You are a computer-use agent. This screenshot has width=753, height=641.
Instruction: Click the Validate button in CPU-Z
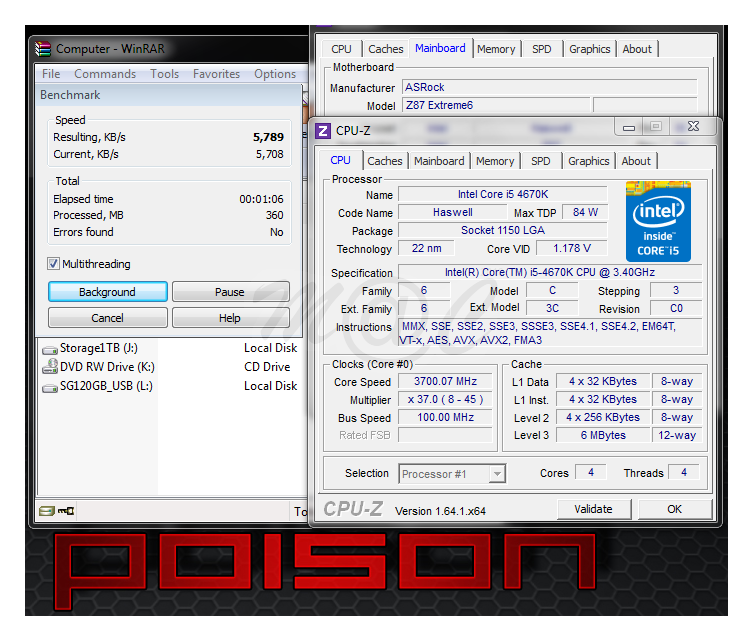[593, 509]
